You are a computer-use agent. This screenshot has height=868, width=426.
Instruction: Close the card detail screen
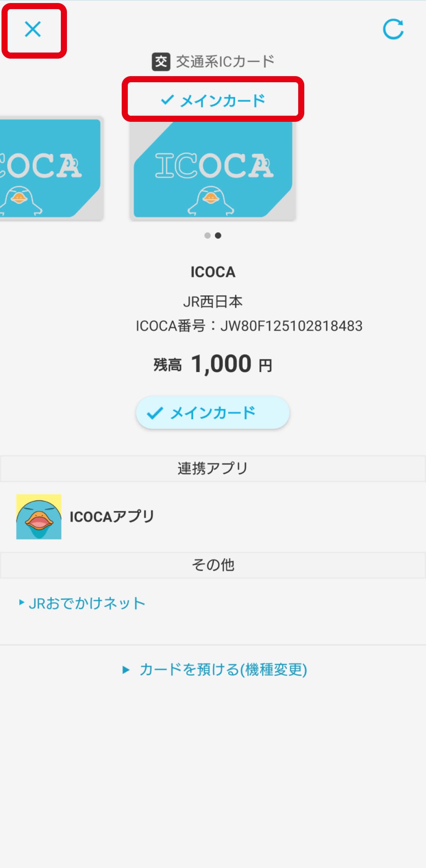(x=33, y=29)
